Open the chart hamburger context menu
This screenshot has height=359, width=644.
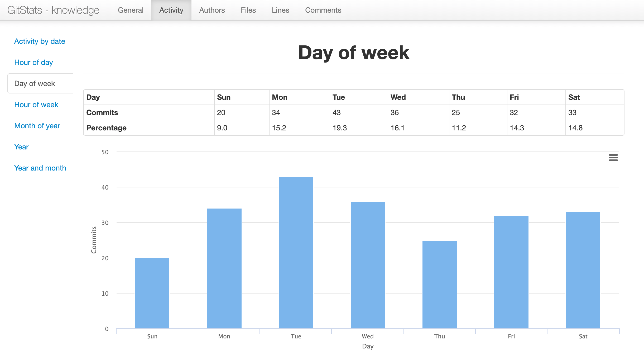(613, 158)
